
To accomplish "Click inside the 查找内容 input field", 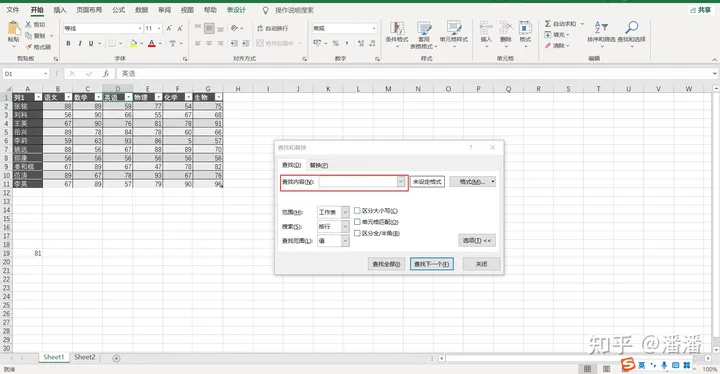I will click(358, 182).
